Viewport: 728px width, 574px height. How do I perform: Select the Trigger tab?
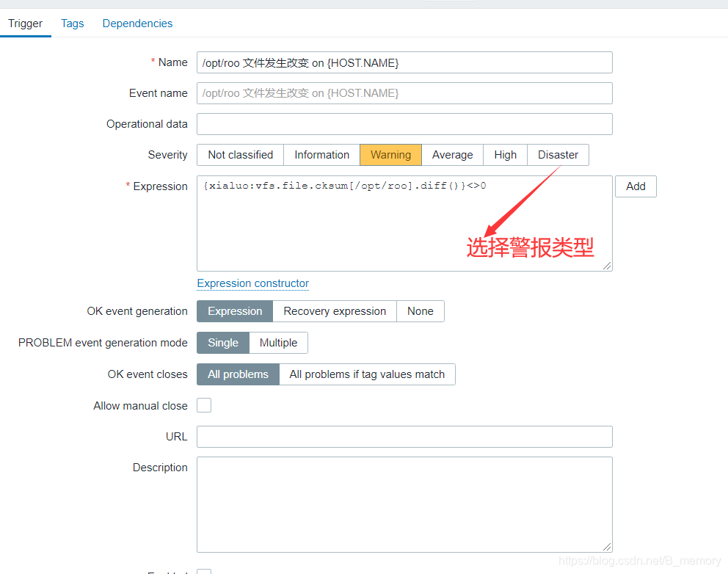pos(26,23)
